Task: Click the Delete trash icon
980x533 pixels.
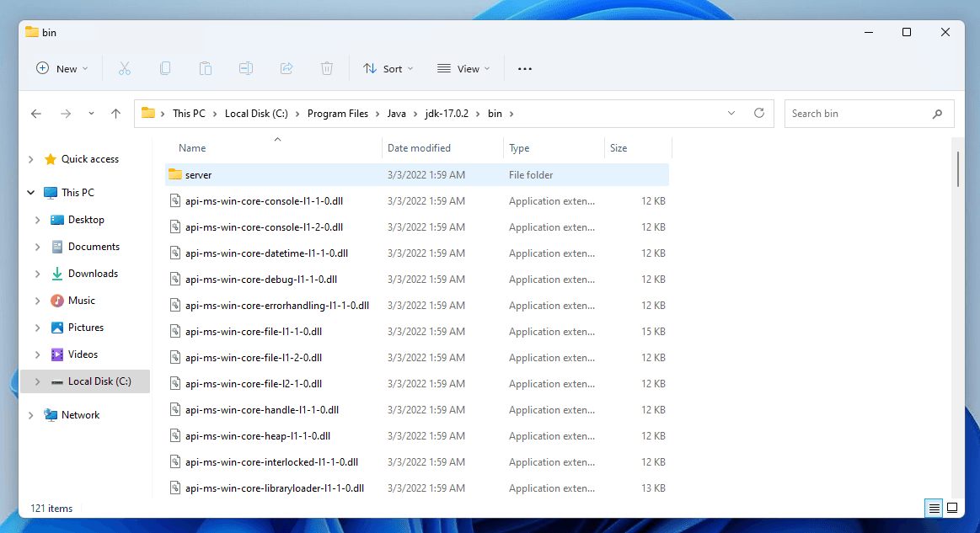Action: [x=327, y=69]
